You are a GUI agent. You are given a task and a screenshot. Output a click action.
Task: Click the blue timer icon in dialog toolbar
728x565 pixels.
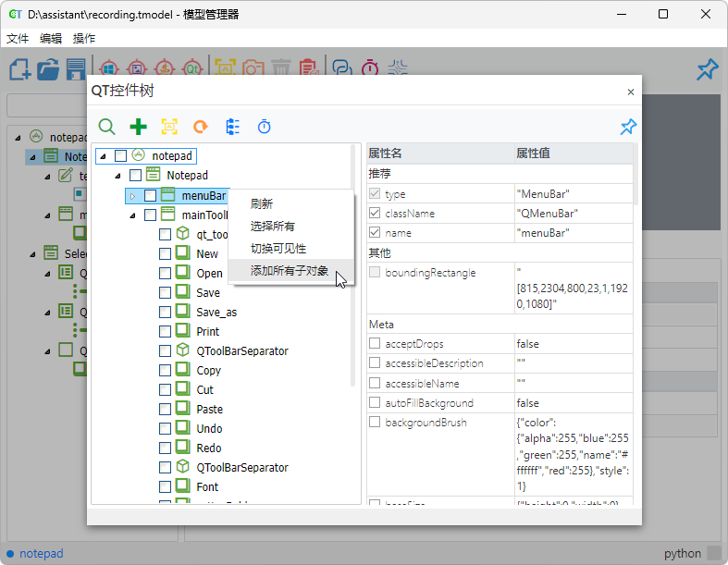pyautogui.click(x=264, y=127)
